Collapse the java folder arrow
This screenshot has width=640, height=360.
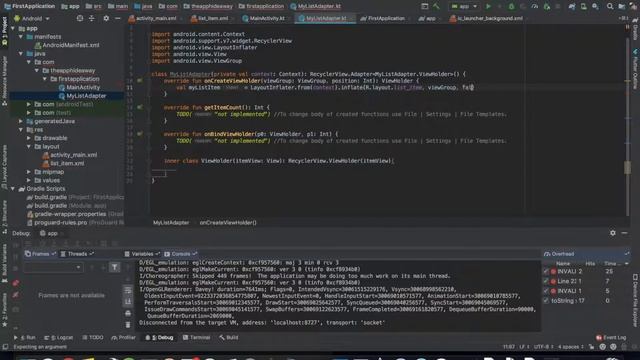[x=20, y=53]
